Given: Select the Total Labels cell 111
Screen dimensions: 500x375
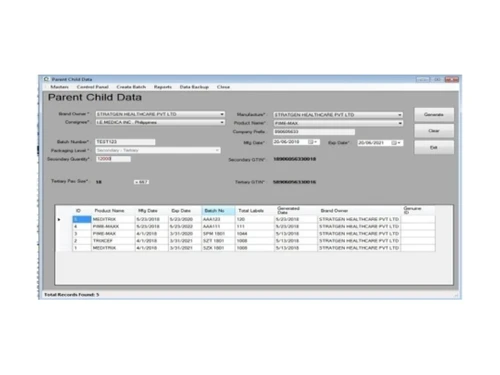Looking at the screenshot, I should point(255,226).
